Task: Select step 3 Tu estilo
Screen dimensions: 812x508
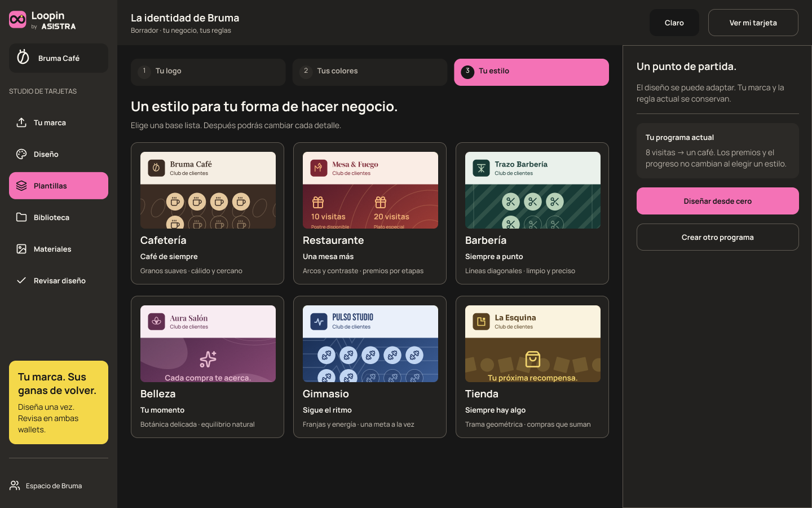Action: [531, 72]
